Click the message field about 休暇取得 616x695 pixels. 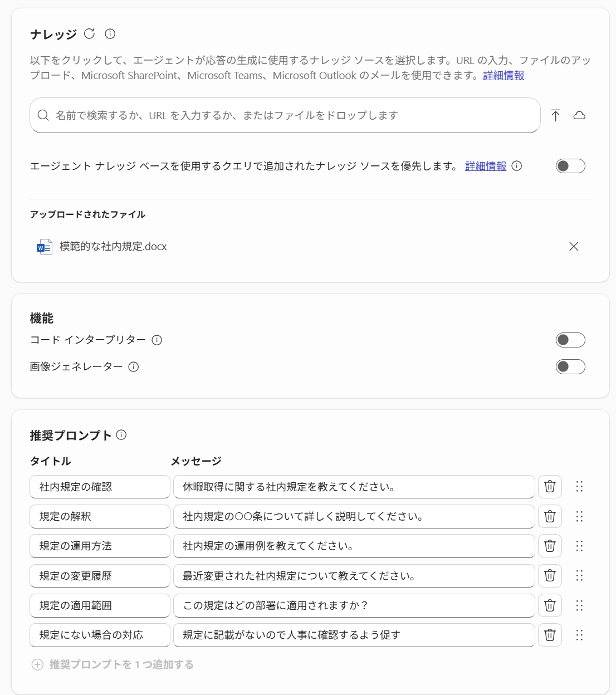[x=354, y=487]
